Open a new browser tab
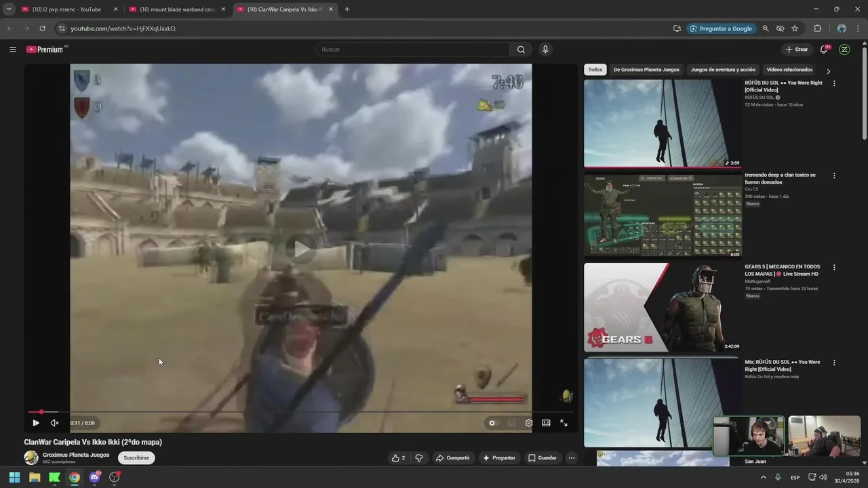 pos(347,9)
